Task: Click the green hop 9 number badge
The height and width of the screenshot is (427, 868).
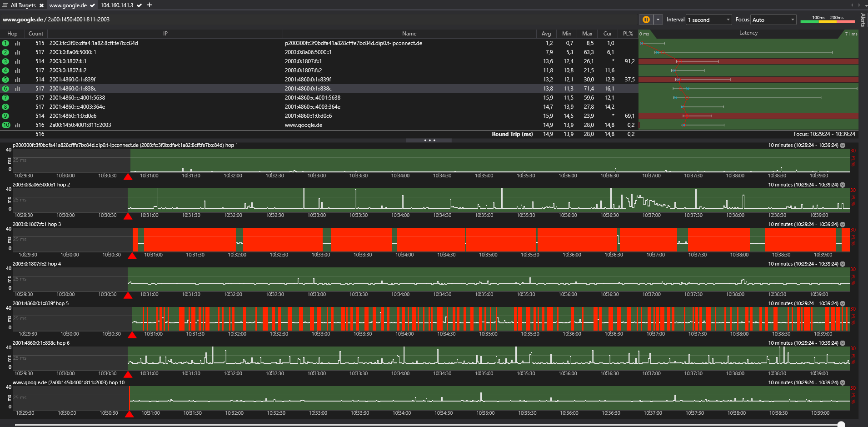Action: (5, 116)
